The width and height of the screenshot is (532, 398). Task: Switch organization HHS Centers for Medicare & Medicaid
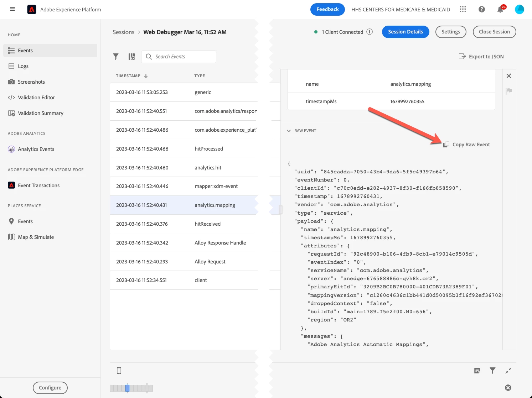(x=401, y=10)
